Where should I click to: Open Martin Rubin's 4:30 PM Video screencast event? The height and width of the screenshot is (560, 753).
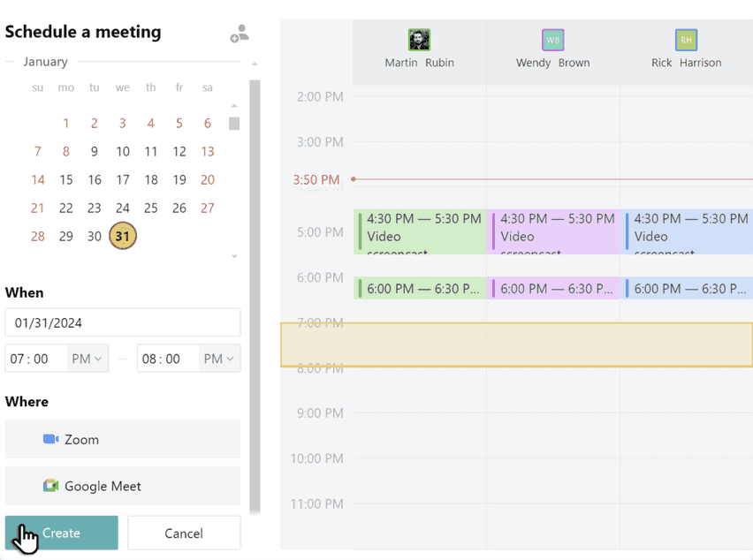(421, 231)
